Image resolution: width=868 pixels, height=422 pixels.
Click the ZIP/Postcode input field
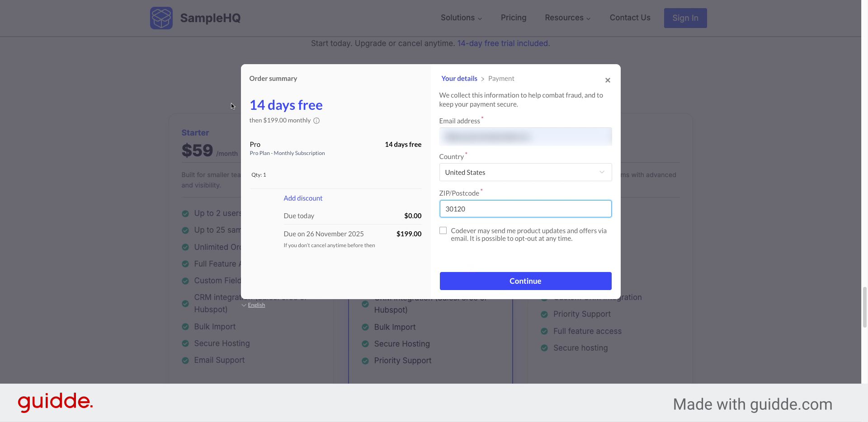pos(525,209)
